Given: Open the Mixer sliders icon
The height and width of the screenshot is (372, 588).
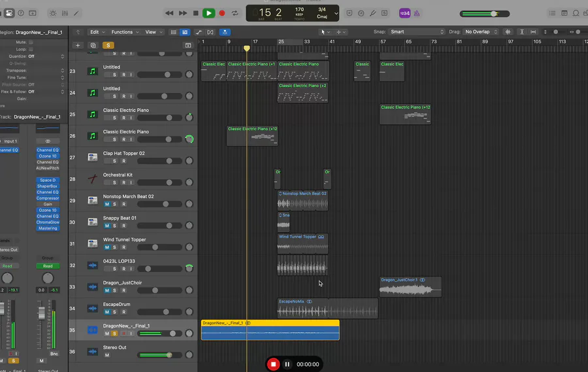Looking at the screenshot, I should (65, 13).
